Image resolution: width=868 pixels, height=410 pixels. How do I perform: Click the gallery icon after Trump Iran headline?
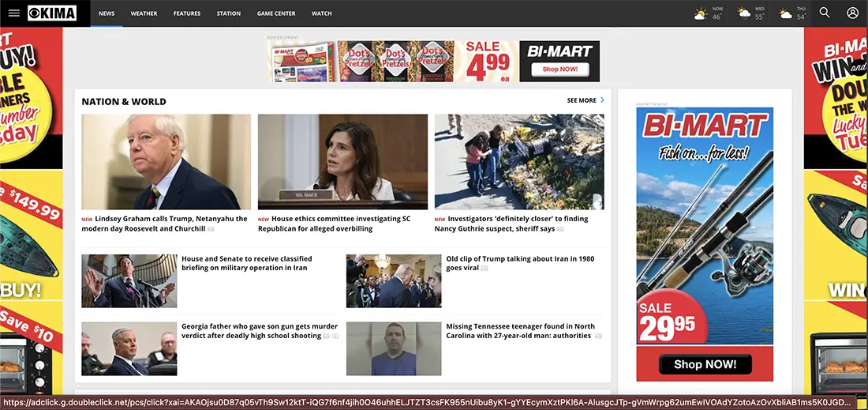[x=485, y=269]
